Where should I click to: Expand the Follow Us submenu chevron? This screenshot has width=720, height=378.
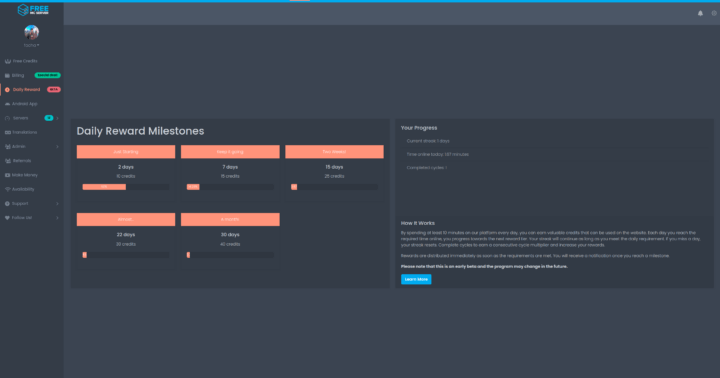pyautogui.click(x=57, y=218)
